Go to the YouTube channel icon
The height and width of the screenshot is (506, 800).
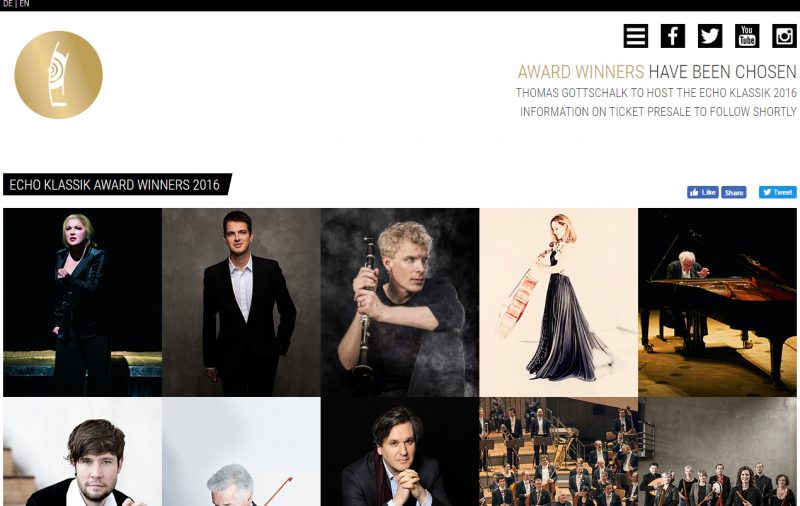tap(747, 36)
